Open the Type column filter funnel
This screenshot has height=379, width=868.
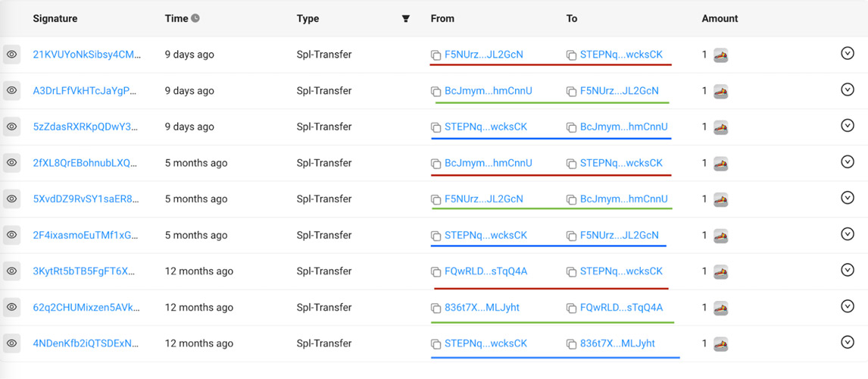pyautogui.click(x=406, y=19)
